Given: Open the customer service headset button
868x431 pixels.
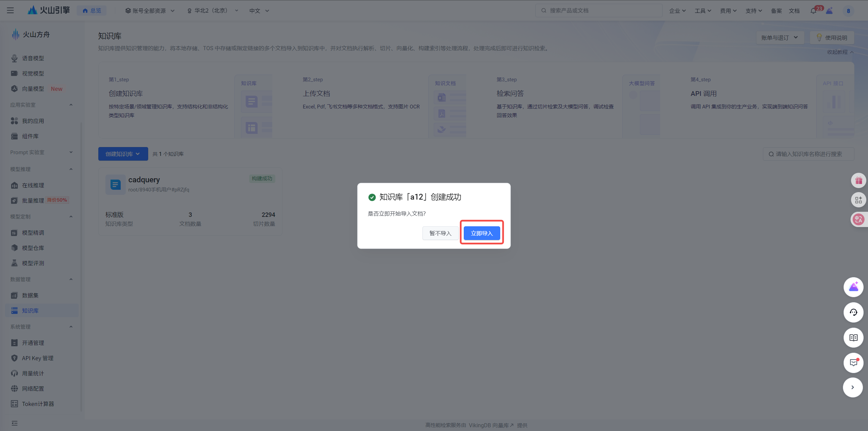Looking at the screenshot, I should 853,312.
